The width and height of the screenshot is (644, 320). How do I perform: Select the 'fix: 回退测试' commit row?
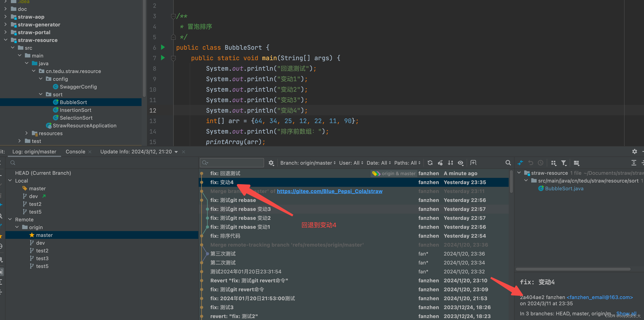(354, 173)
